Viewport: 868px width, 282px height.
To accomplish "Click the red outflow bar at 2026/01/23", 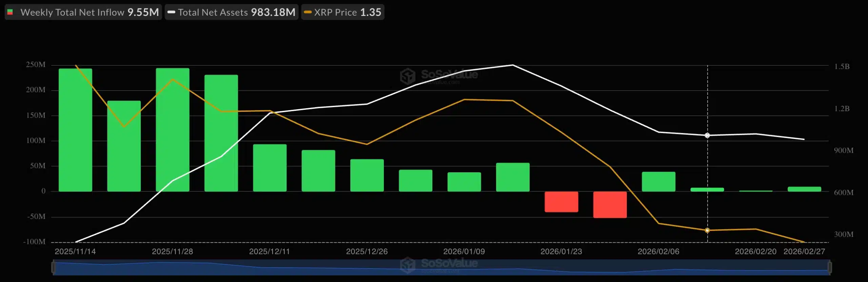I will pos(561,202).
